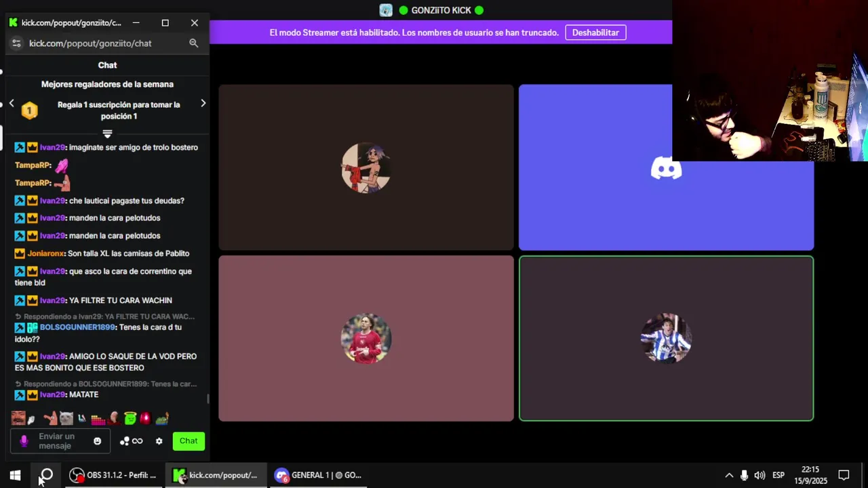Click the Discord logo in the blue tile
The image size is (868, 488).
tap(666, 168)
